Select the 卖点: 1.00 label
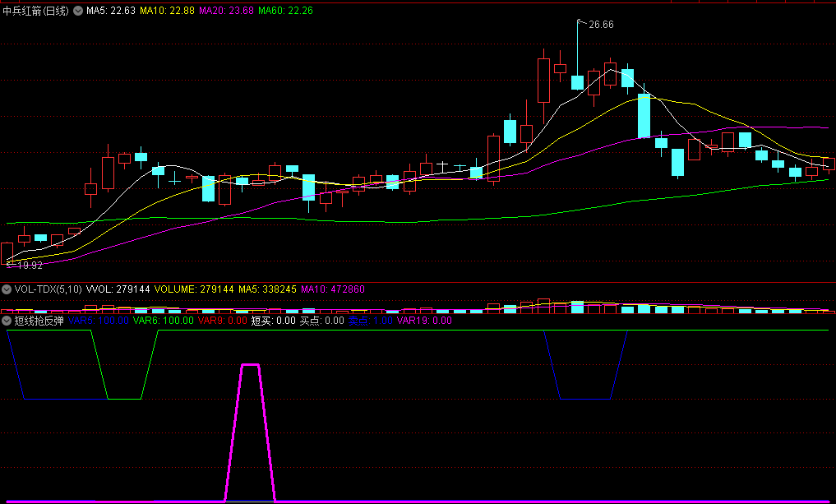Viewport: 836px width, 504px height. tap(371, 321)
